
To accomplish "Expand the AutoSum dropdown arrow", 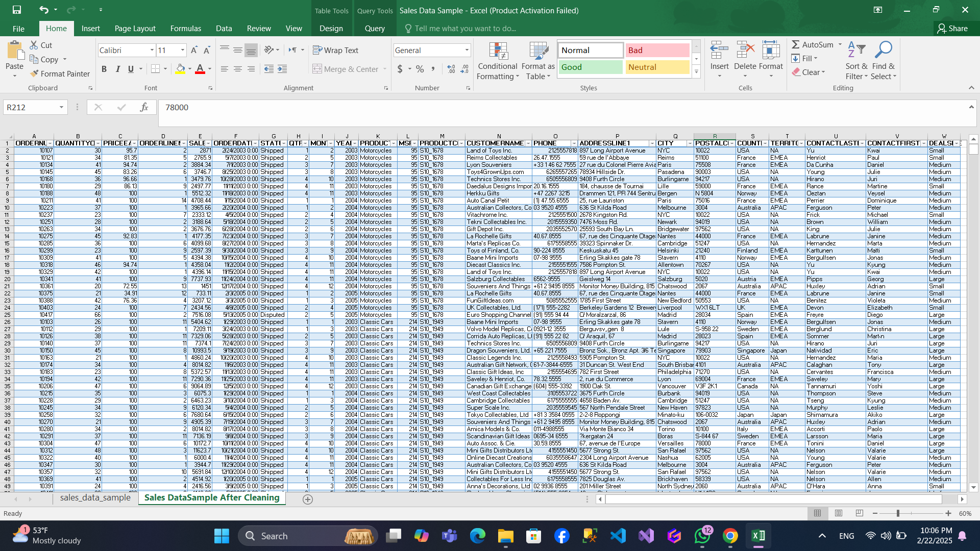I will [840, 45].
